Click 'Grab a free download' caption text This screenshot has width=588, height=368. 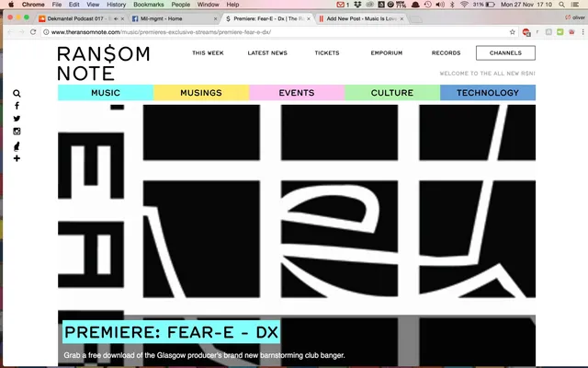click(x=204, y=355)
